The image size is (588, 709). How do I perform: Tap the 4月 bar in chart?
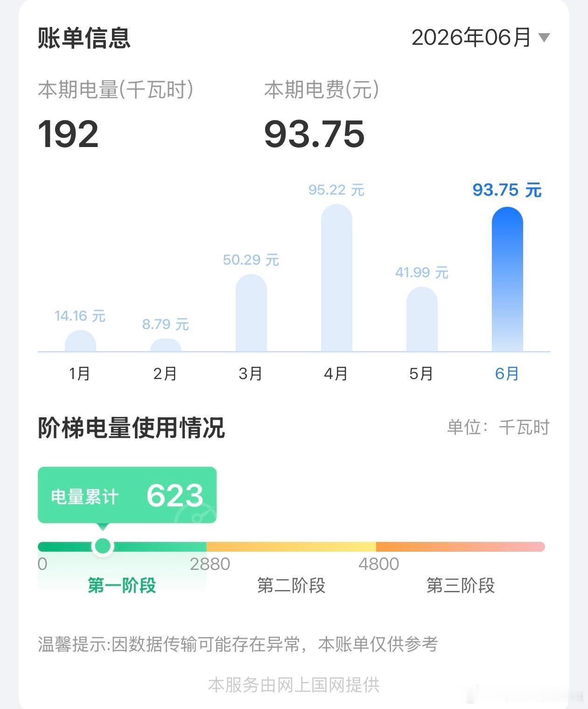(336, 278)
